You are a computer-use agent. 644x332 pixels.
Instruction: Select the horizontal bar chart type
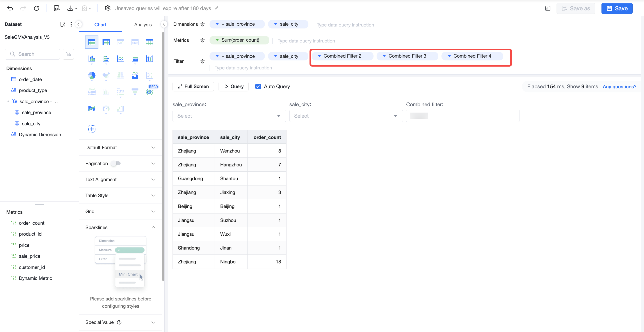coord(106,59)
